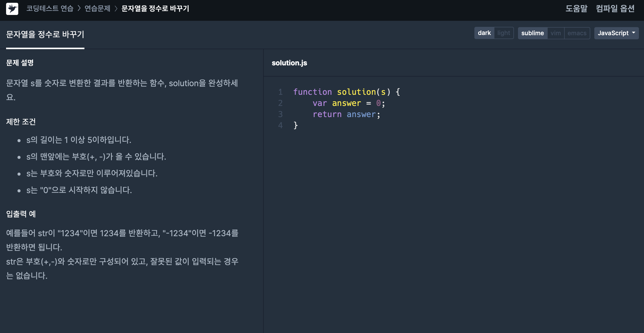
Task: Select emacs keybinding mode
Action: [x=577, y=33]
